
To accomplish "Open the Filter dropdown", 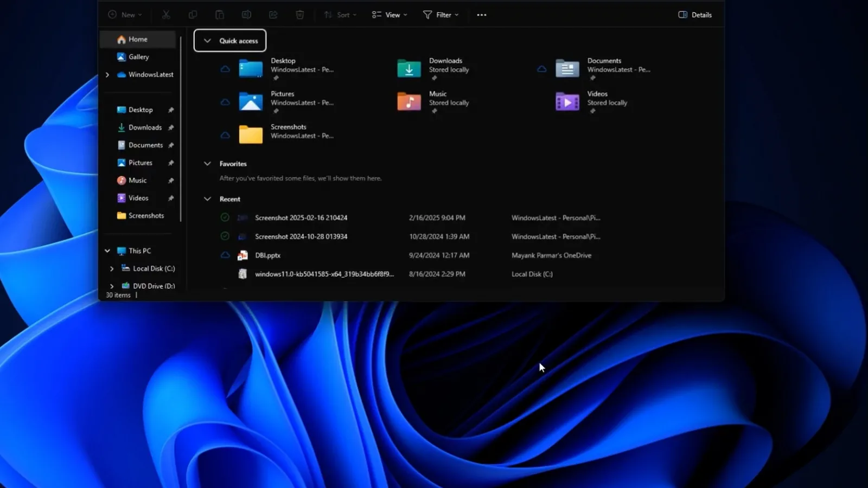I will click(441, 15).
